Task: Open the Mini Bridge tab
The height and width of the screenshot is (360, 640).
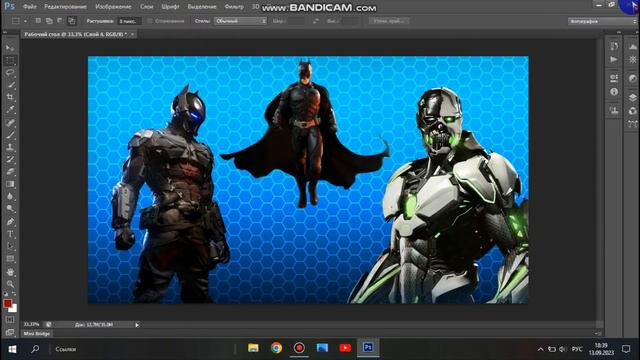Action: tap(37, 334)
